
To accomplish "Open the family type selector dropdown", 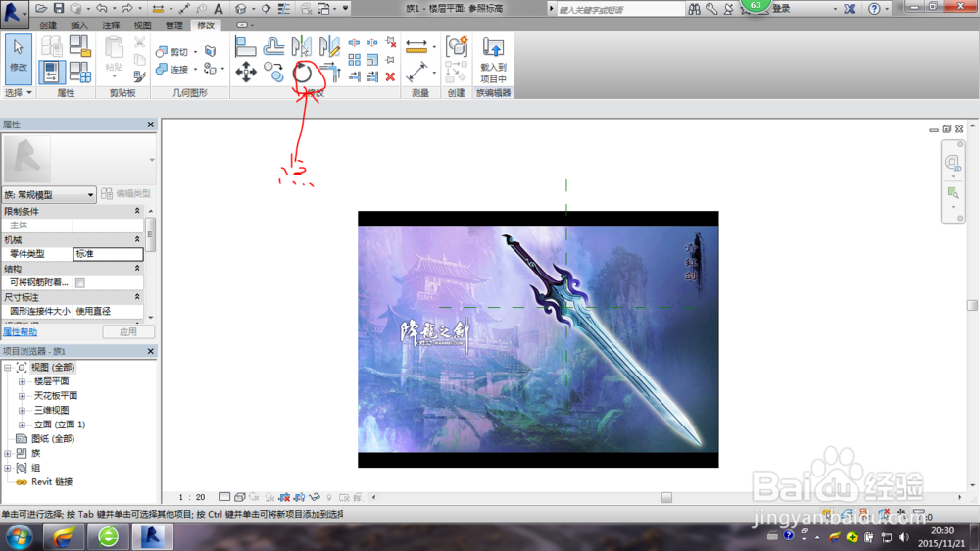I will point(49,194).
